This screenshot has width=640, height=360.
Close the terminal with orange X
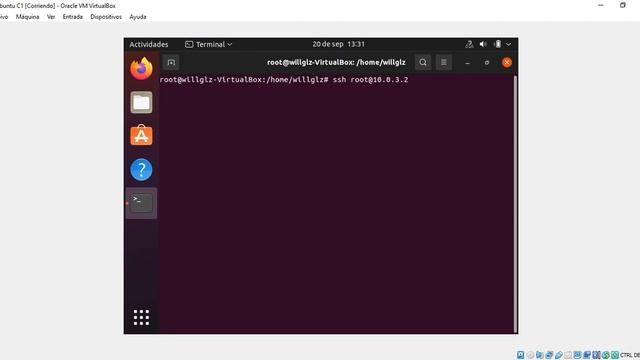pos(507,62)
